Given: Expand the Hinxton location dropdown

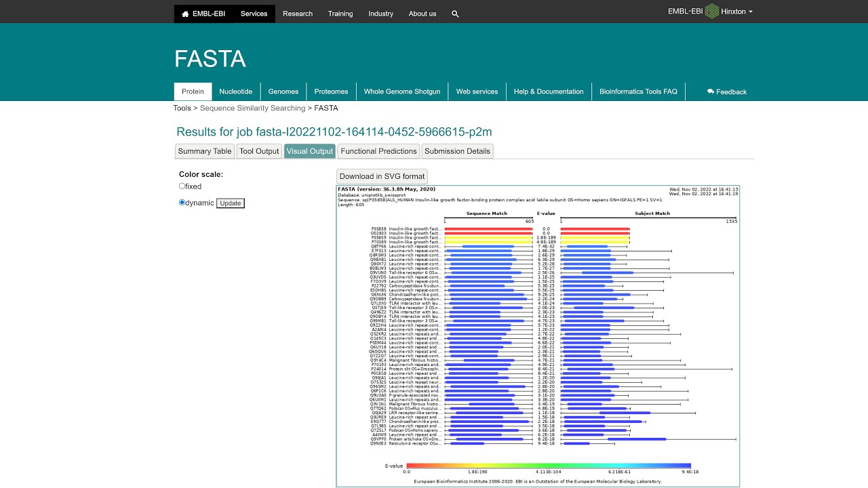Looking at the screenshot, I should point(737,12).
